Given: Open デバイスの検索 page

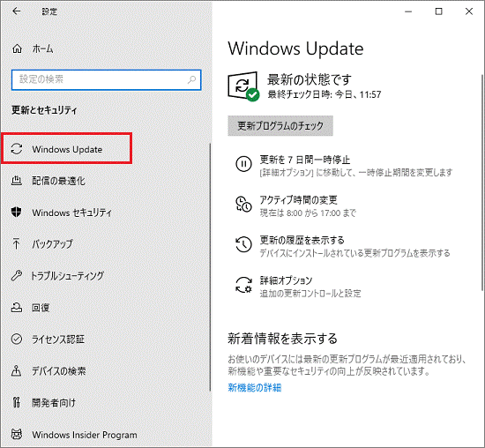Looking at the screenshot, I should tap(59, 371).
